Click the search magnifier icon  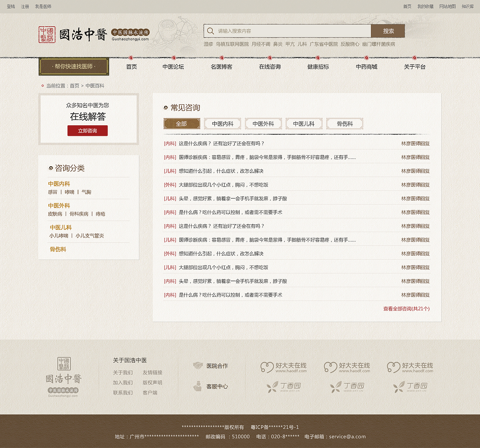tap(211, 31)
